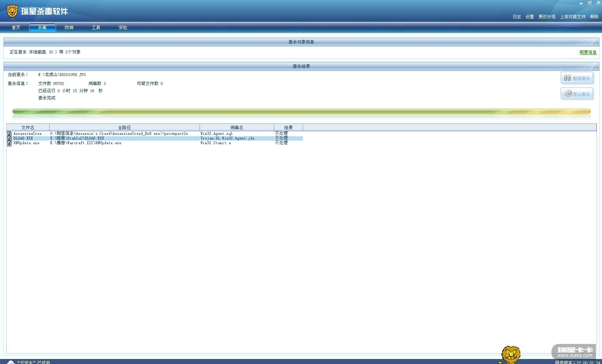Click the 不处理 result for DLOAD.EXE
This screenshot has width=602, height=364.
click(281, 138)
